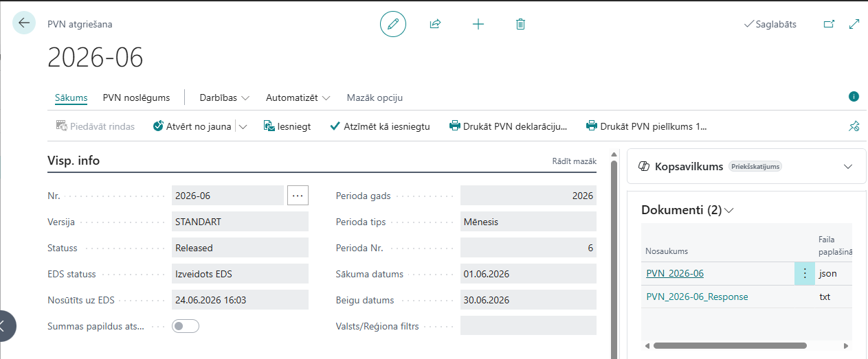Click Saglabāts saved indicator
Image resolution: width=868 pixels, height=359 pixels.
[x=770, y=24]
